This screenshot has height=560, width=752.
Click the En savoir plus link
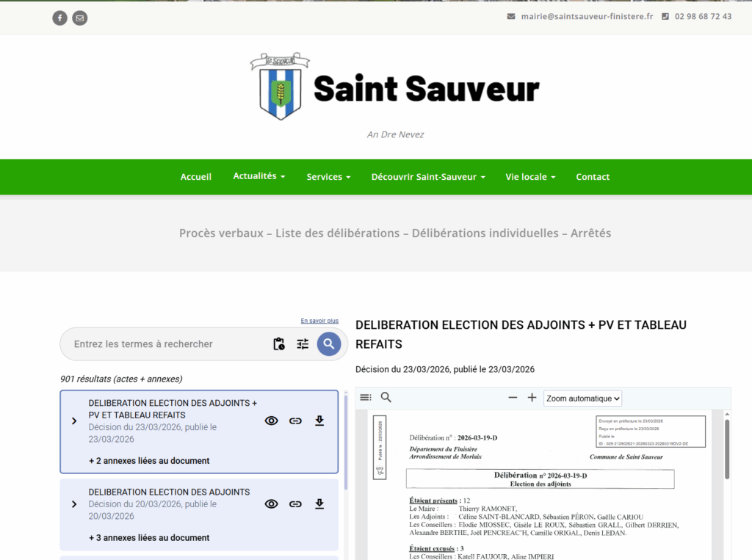319,321
